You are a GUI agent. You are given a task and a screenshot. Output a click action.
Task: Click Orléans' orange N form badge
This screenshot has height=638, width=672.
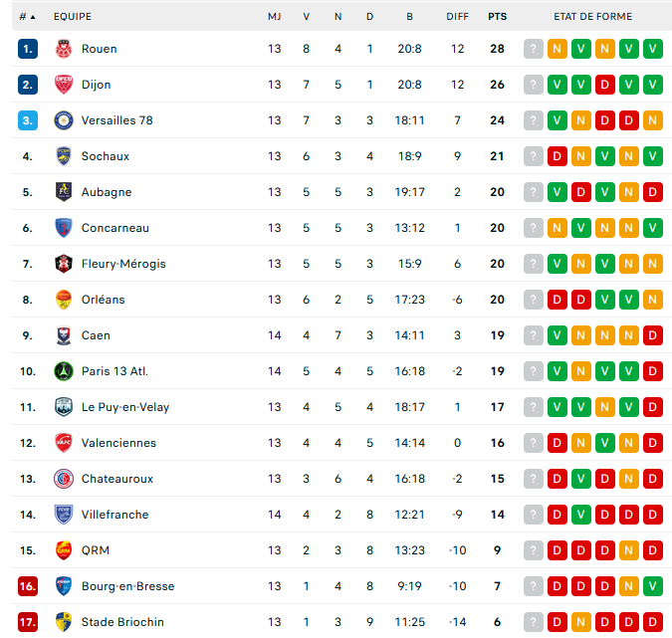click(653, 300)
